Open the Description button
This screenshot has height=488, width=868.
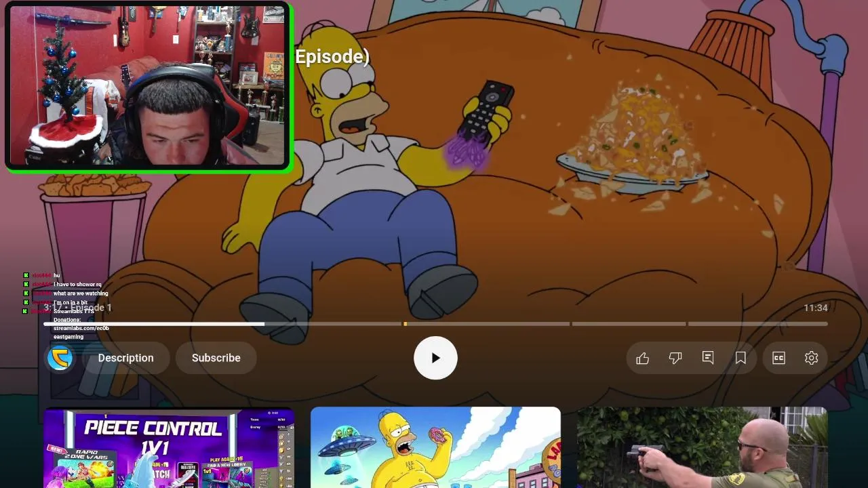click(x=125, y=358)
